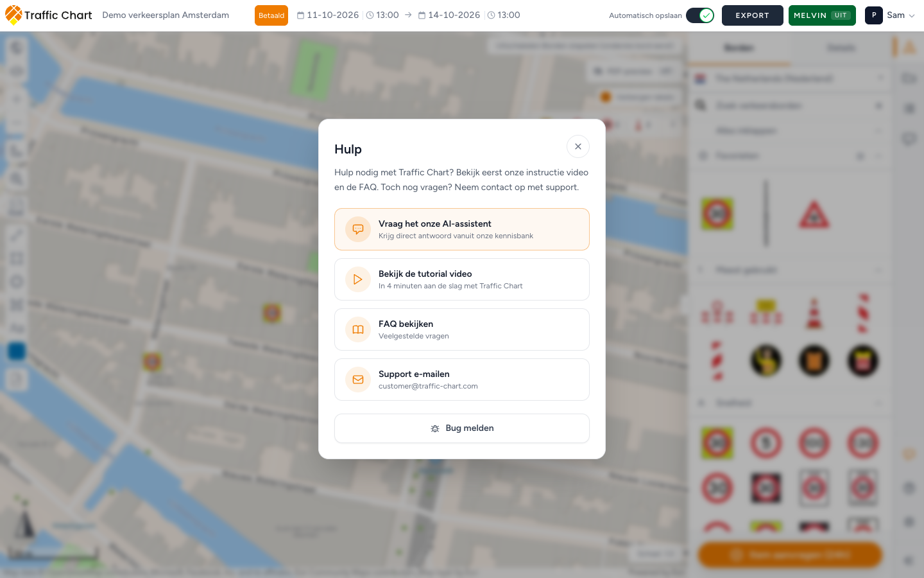Toggle the Automatisch opslaan switch

(700, 15)
